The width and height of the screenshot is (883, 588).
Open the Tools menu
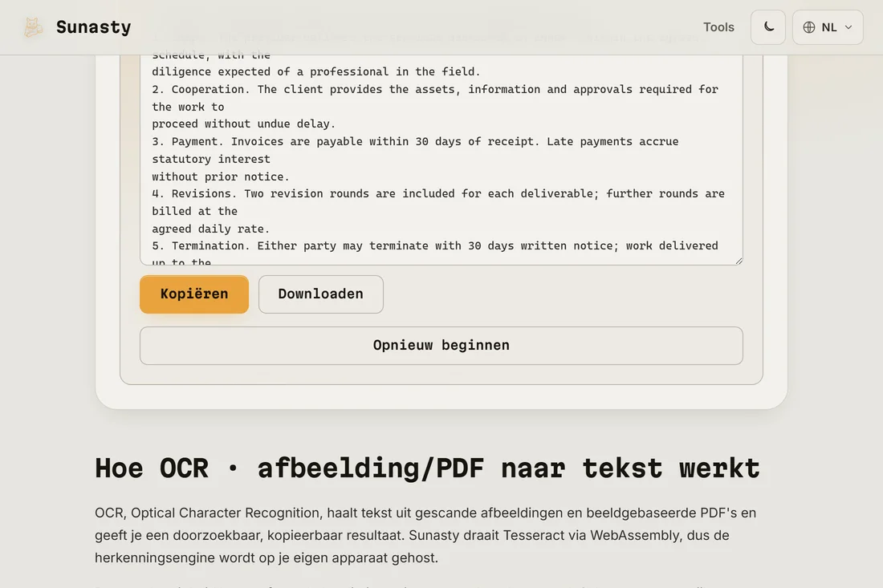pyautogui.click(x=718, y=27)
